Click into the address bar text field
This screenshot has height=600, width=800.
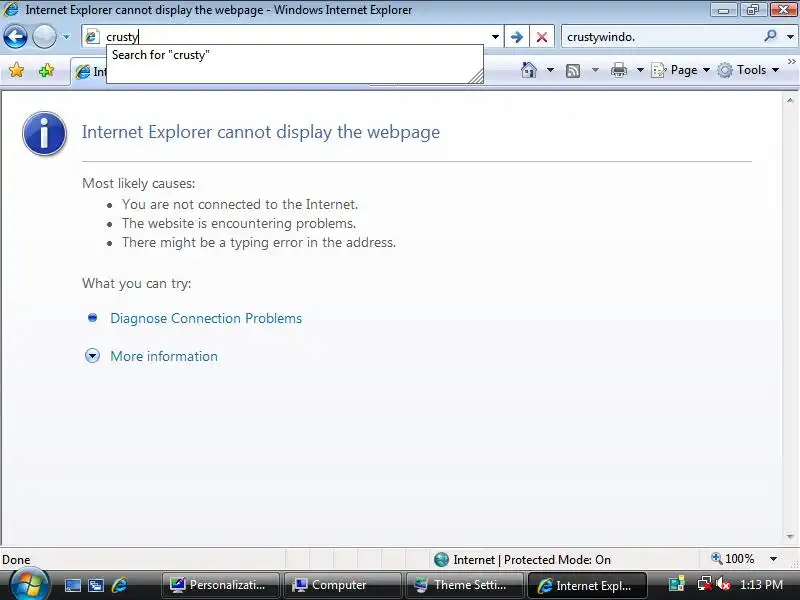pos(296,37)
